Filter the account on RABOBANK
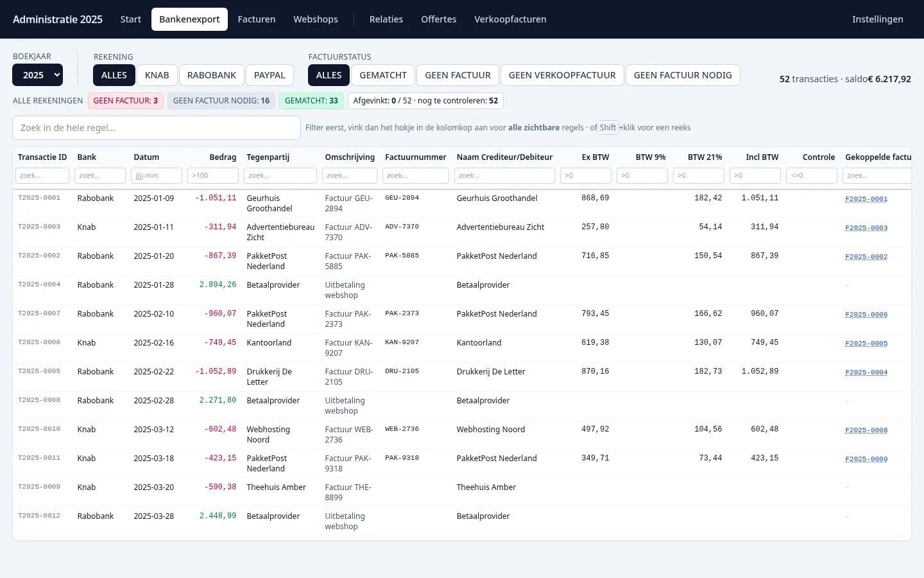Image resolution: width=924 pixels, height=578 pixels. 212,75
